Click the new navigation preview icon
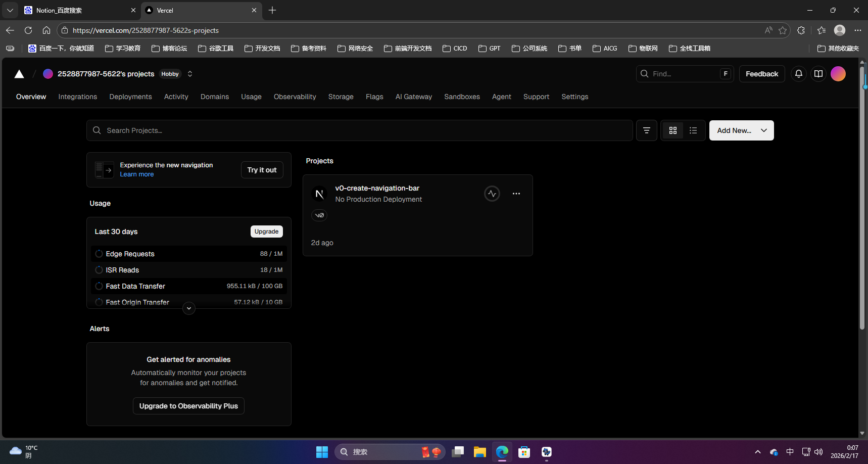 click(104, 170)
